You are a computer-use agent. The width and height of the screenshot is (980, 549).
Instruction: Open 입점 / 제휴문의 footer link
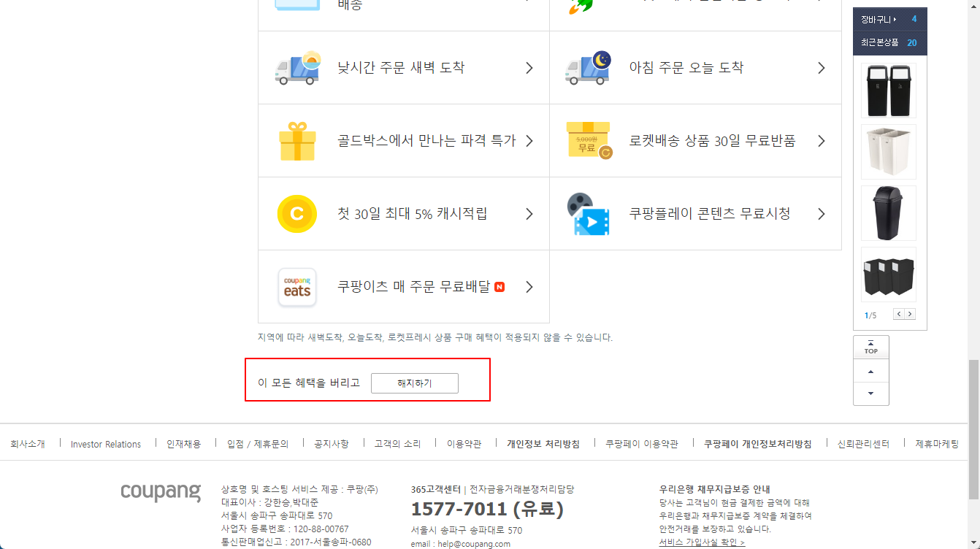258,444
